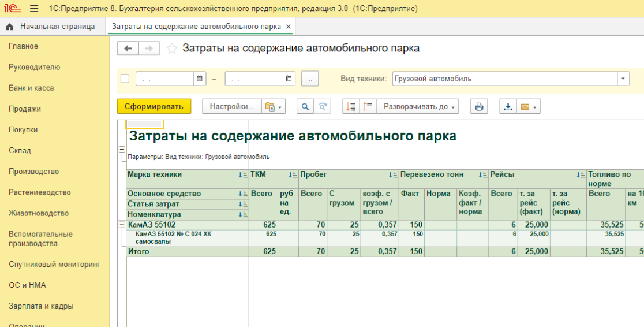Screen dimensions: 644x327
Task: Sort by ТКМ column icon
Action: [293, 175]
